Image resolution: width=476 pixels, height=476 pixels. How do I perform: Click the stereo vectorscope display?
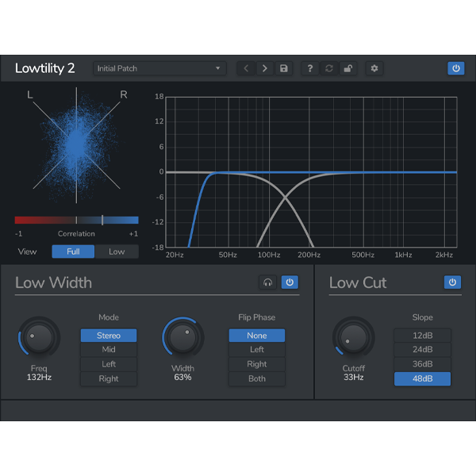(x=76, y=145)
